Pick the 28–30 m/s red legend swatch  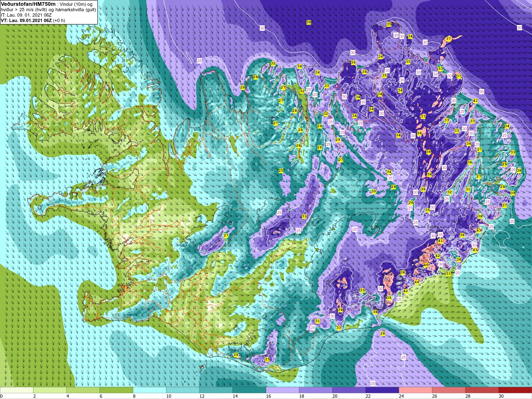click(x=482, y=390)
